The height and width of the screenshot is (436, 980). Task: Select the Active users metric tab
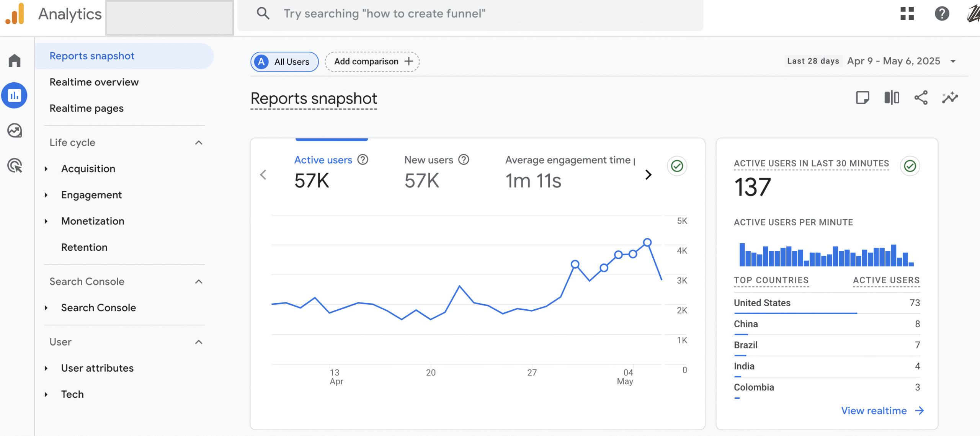(323, 160)
